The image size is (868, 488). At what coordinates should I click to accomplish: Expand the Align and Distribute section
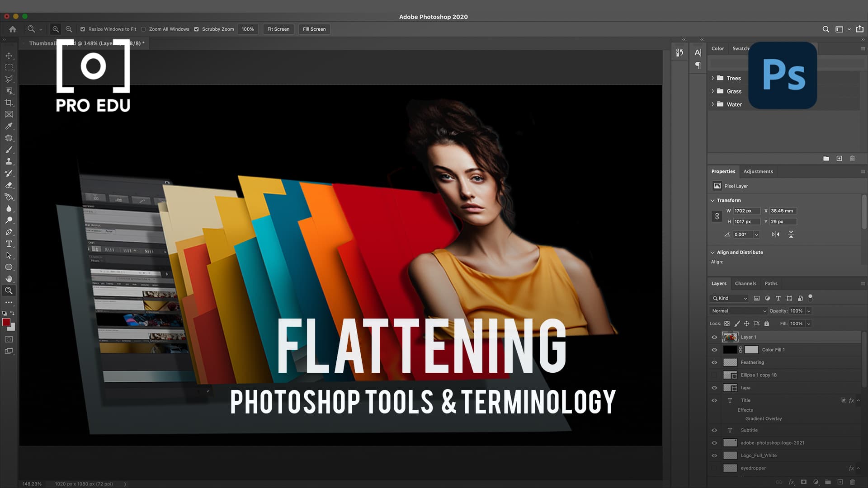[x=713, y=252]
